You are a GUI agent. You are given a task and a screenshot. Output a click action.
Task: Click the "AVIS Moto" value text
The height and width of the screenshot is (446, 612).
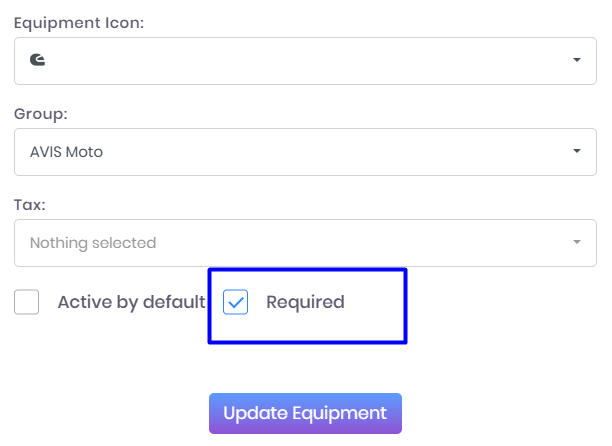coord(66,152)
